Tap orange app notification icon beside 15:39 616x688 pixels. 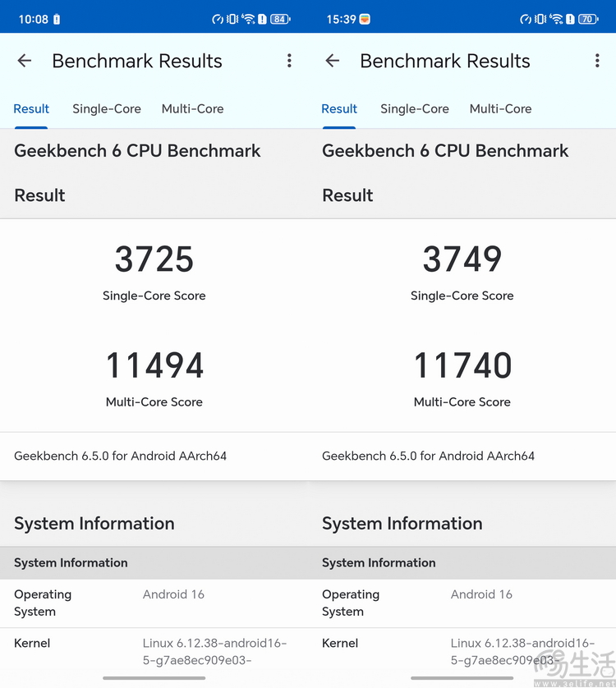pyautogui.click(x=365, y=19)
